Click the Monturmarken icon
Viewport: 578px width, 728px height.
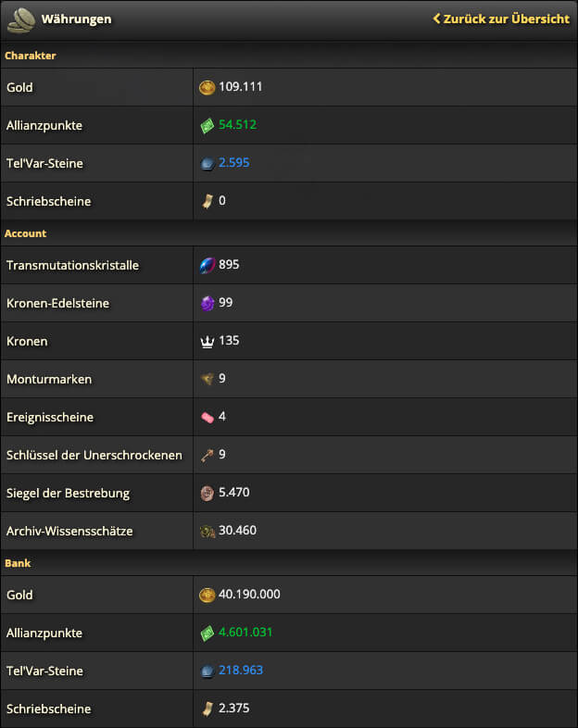[x=207, y=379]
